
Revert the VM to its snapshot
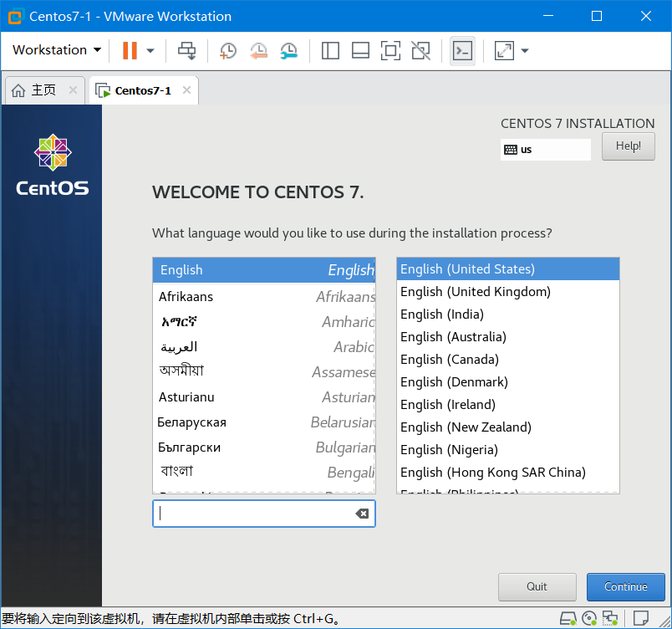coord(257,50)
